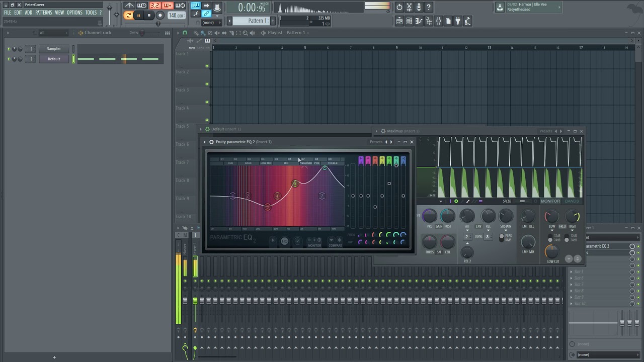Viewport: 644px width, 362px height.
Task: Open the project files copy icon
Action: (x=448, y=21)
